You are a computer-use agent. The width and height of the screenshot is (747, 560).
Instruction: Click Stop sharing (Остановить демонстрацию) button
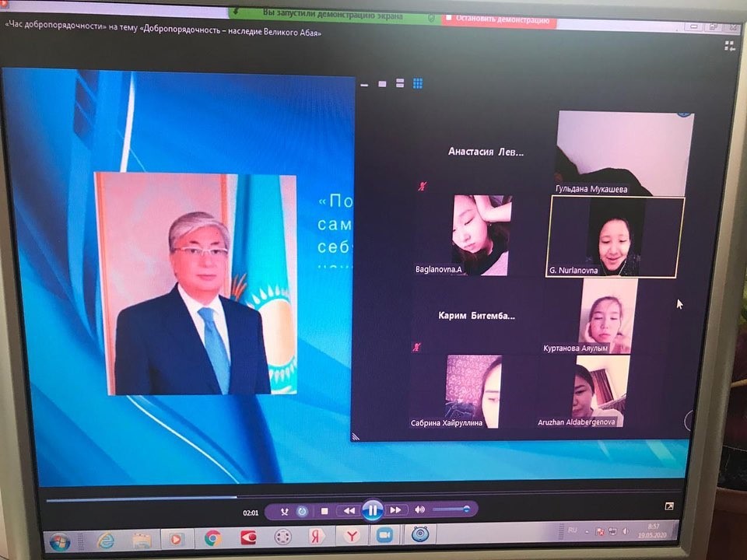pos(499,20)
